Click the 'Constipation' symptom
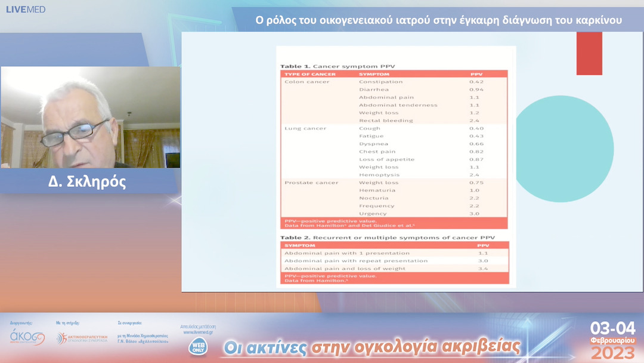 (x=380, y=82)
